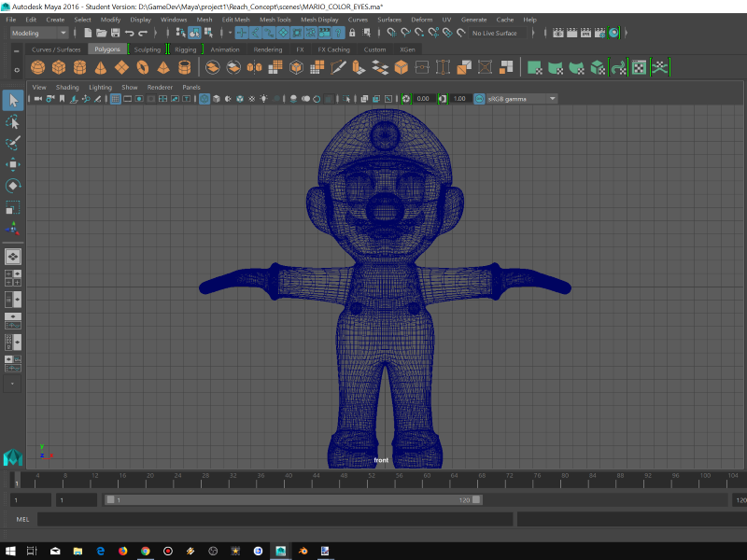The image size is (747, 560).
Task: Toggle the viewport grid display
Action: pos(117,98)
